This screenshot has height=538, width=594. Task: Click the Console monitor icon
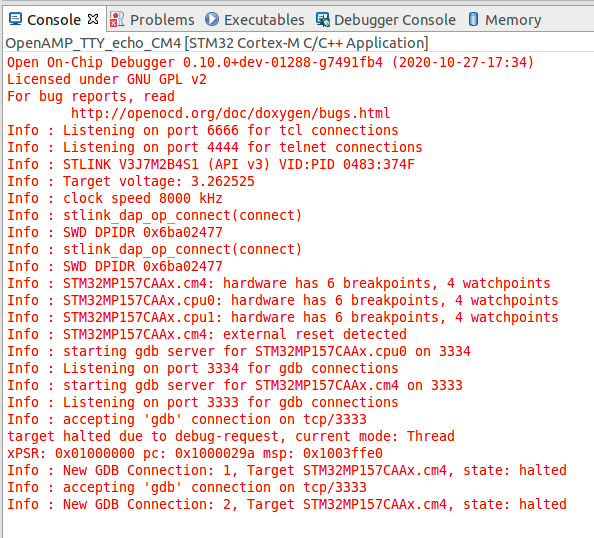coord(15,19)
